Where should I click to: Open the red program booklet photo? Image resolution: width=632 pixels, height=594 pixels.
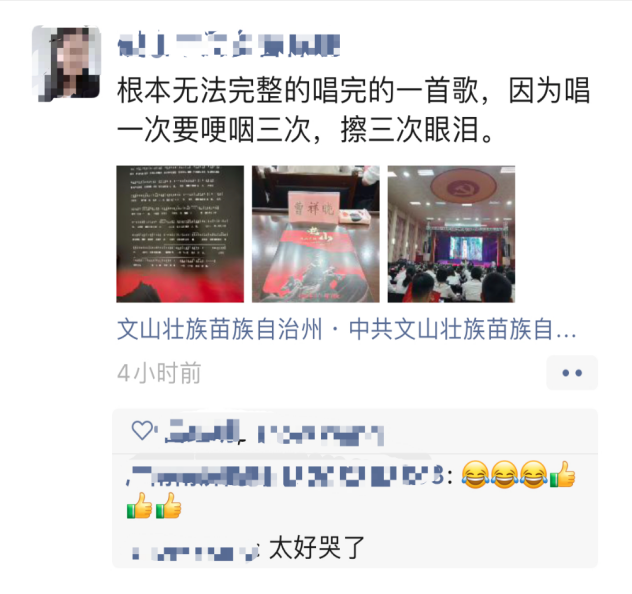point(316,234)
